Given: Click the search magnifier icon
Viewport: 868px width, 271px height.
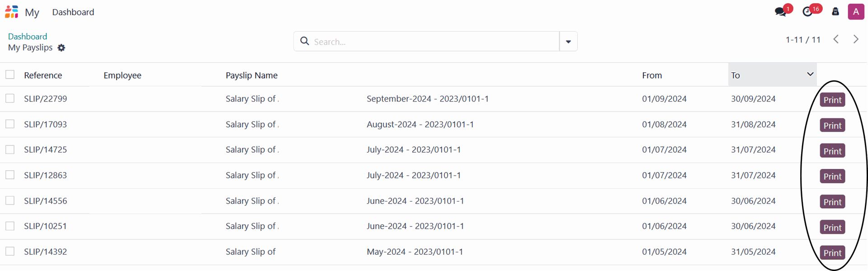Looking at the screenshot, I should tap(305, 42).
